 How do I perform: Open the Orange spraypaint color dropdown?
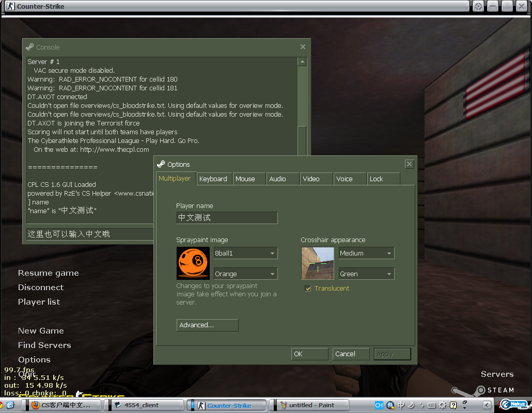tap(246, 274)
